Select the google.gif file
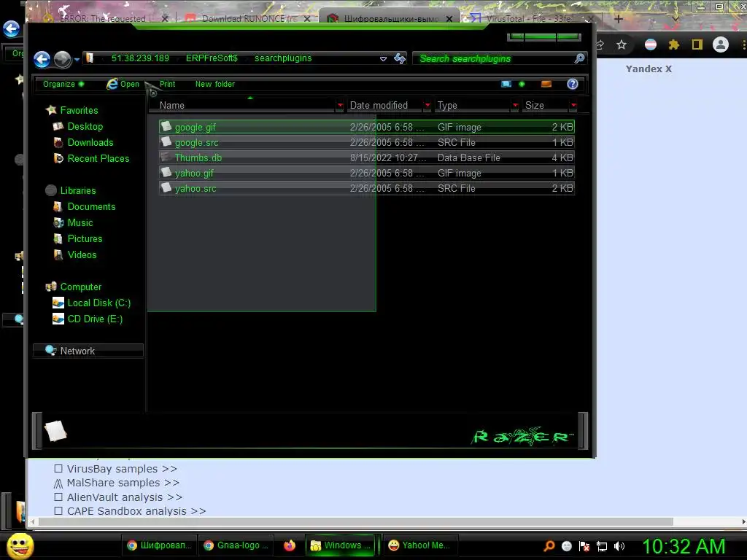 point(366,127)
